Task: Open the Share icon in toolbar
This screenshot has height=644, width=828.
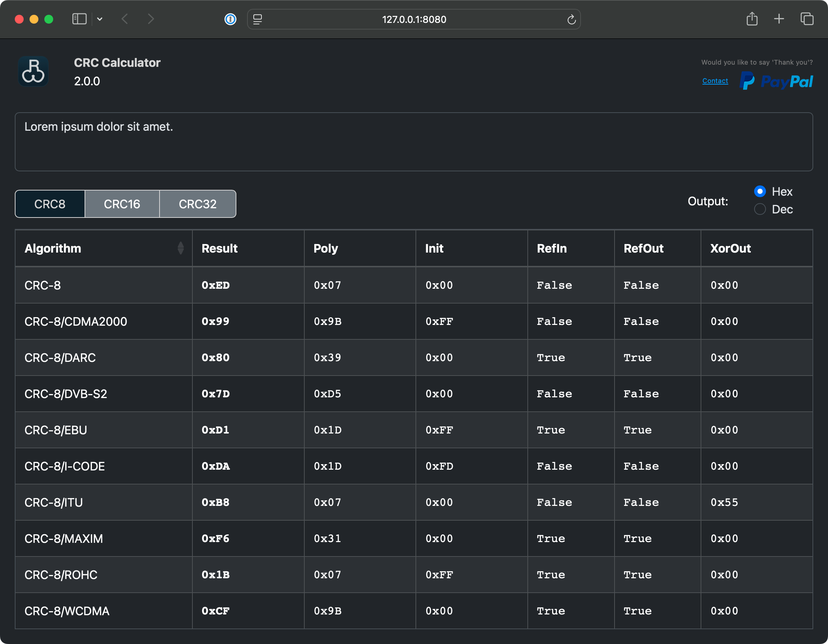Action: point(752,19)
